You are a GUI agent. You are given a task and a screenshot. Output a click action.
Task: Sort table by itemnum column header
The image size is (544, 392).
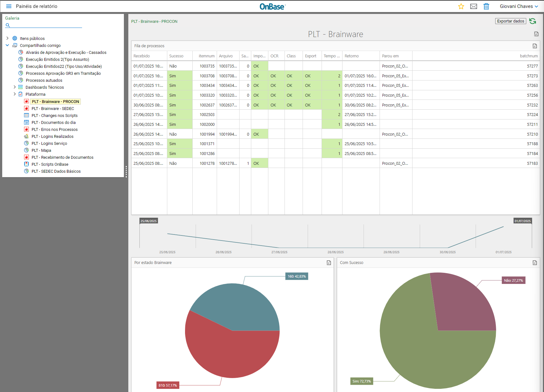click(205, 56)
